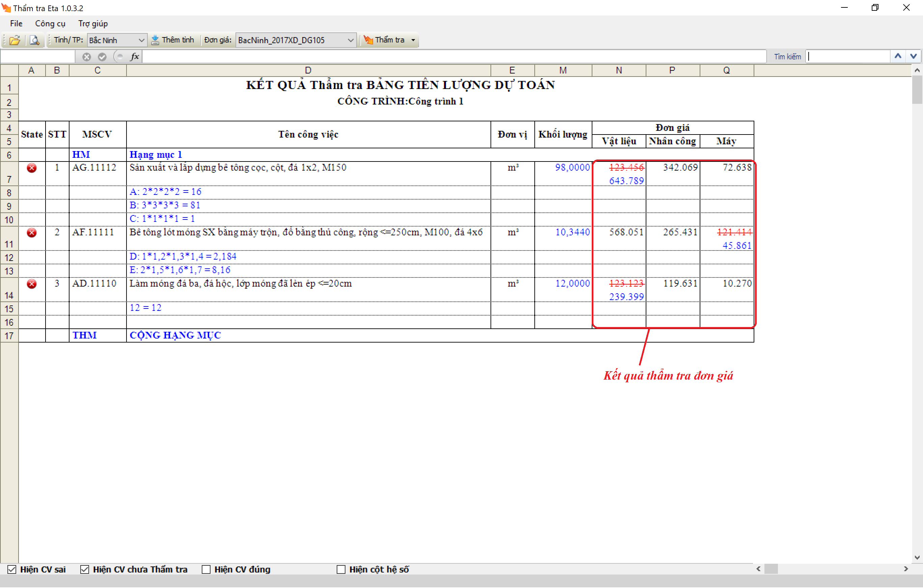Open the Công cụ menu
Image resolution: width=923 pixels, height=588 pixels.
(50, 24)
